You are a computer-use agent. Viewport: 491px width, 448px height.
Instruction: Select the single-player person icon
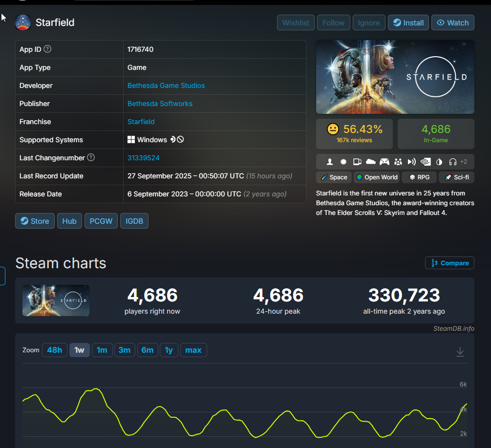(329, 162)
